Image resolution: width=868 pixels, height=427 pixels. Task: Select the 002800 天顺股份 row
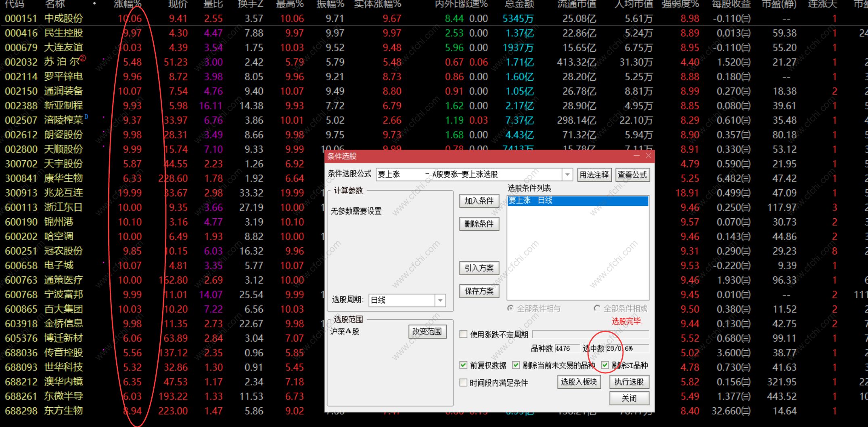(x=161, y=149)
